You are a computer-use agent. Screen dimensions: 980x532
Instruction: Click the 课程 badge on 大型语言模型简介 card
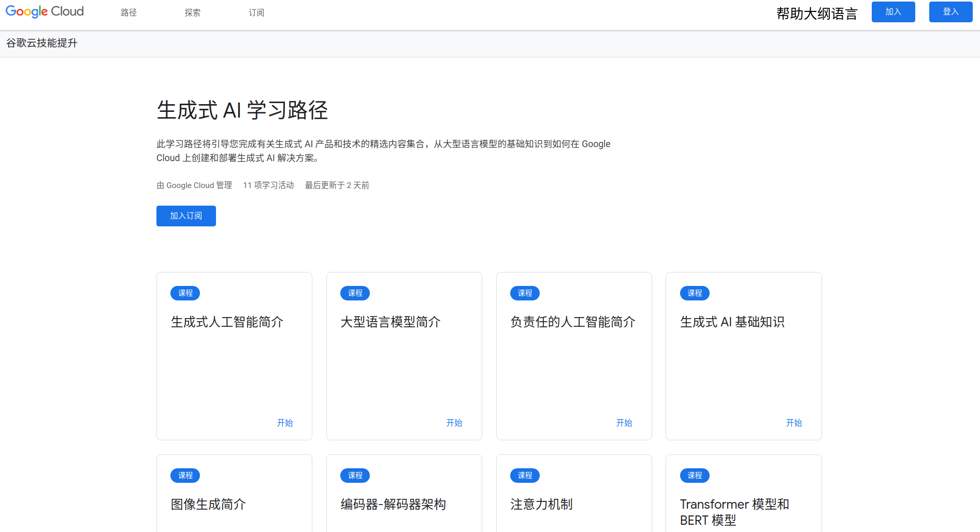[x=355, y=293]
